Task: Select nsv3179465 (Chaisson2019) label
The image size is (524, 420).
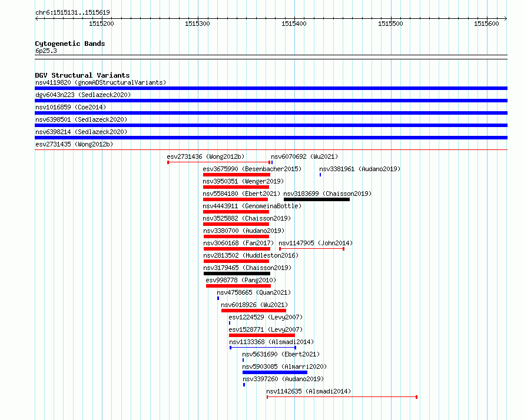Action: coord(248,268)
